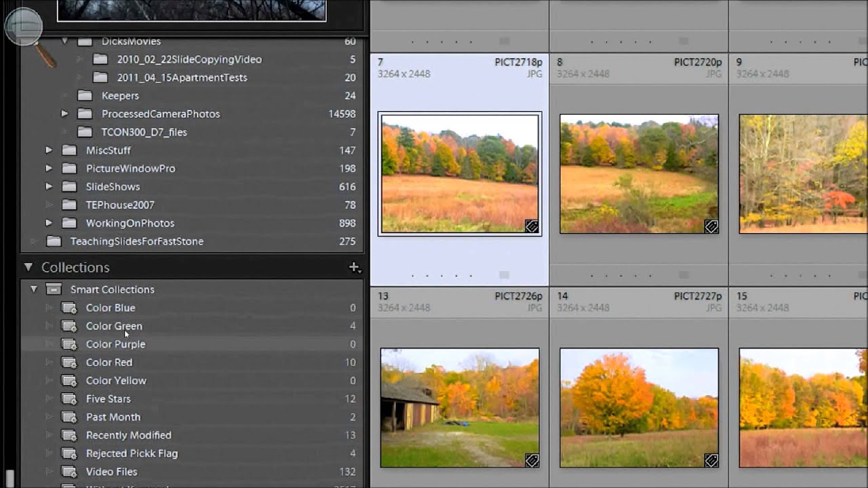The image size is (868, 488).
Task: Select photo 8 PICT2720p thumbnail
Action: pos(639,174)
